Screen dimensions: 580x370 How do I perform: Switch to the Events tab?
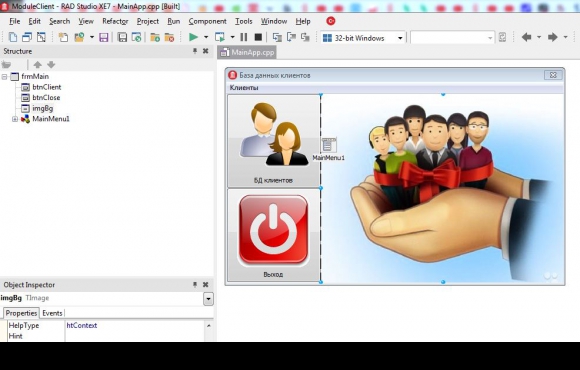[52, 313]
